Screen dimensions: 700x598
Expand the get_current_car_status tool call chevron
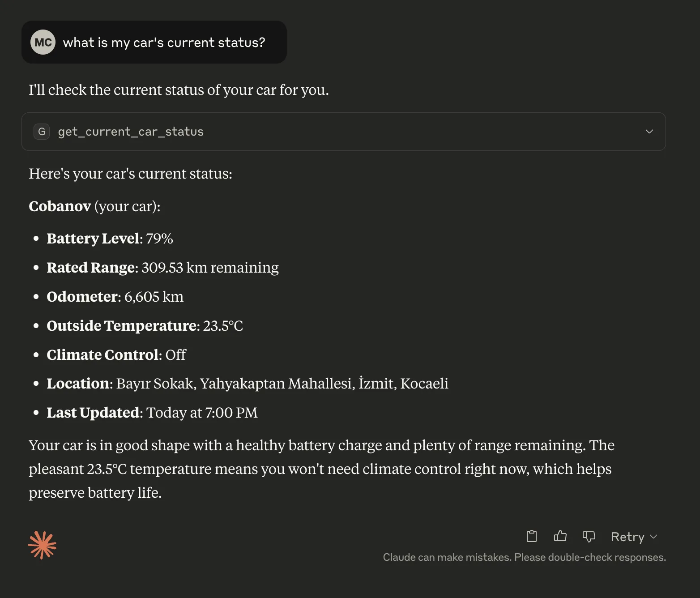pos(649,132)
